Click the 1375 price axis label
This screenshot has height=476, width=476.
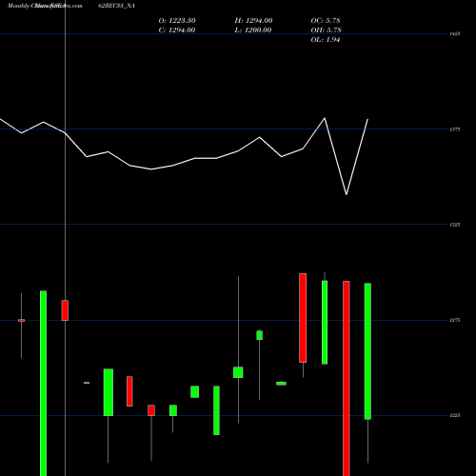click(455, 129)
